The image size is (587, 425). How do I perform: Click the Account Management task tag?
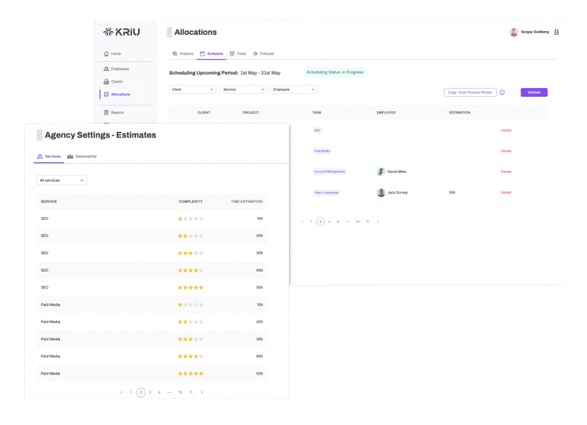[x=329, y=171]
